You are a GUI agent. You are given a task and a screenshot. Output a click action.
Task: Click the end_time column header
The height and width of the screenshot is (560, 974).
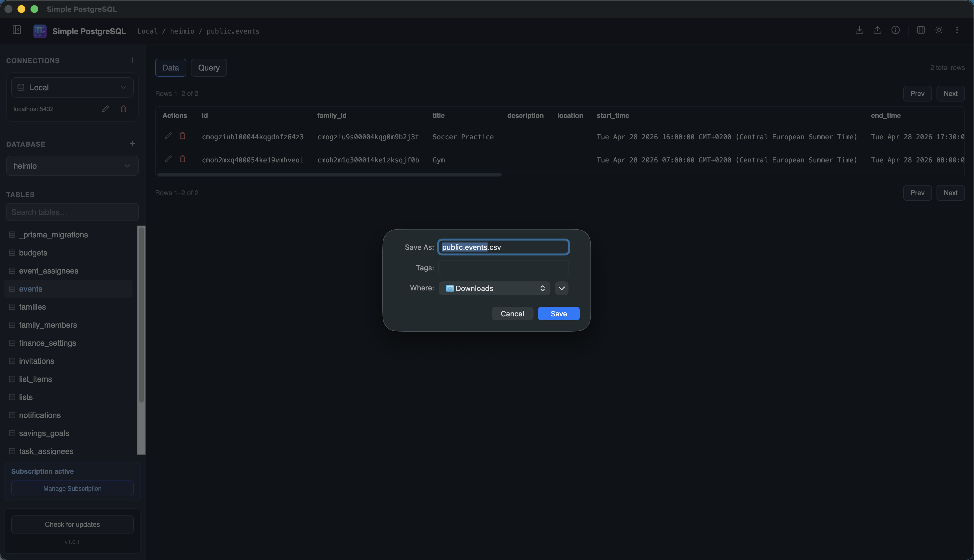click(x=885, y=115)
